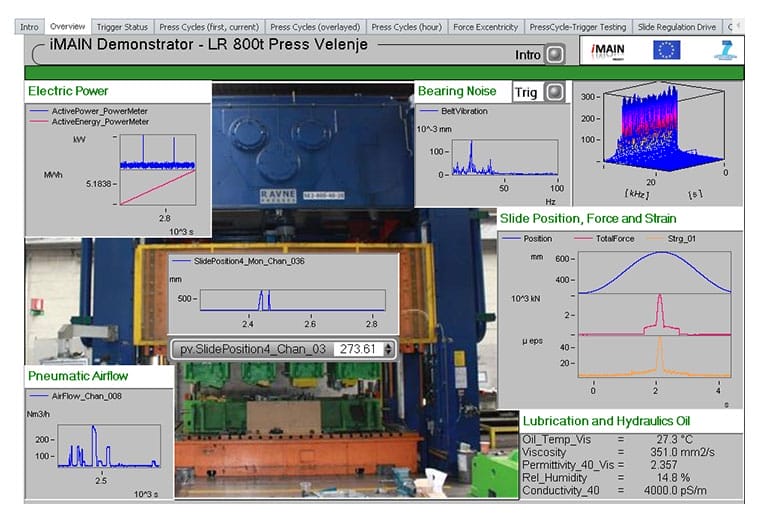Click the SlidePosition4_Chan_03 value stepper arrows
The image size is (768, 518).
point(390,349)
